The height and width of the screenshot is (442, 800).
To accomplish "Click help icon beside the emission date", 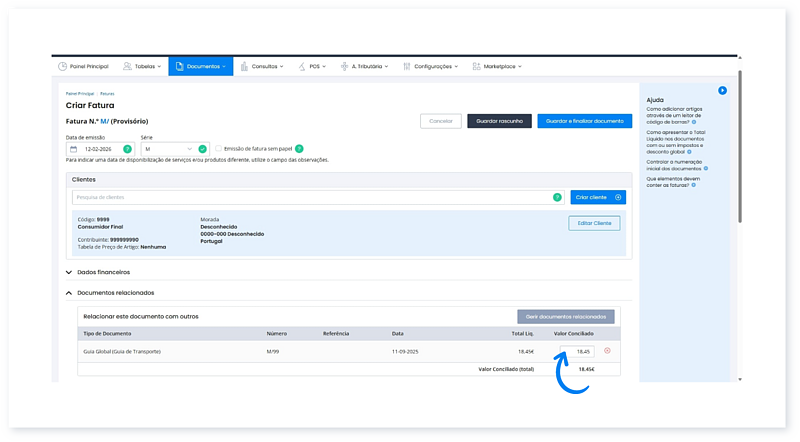I will coord(127,148).
